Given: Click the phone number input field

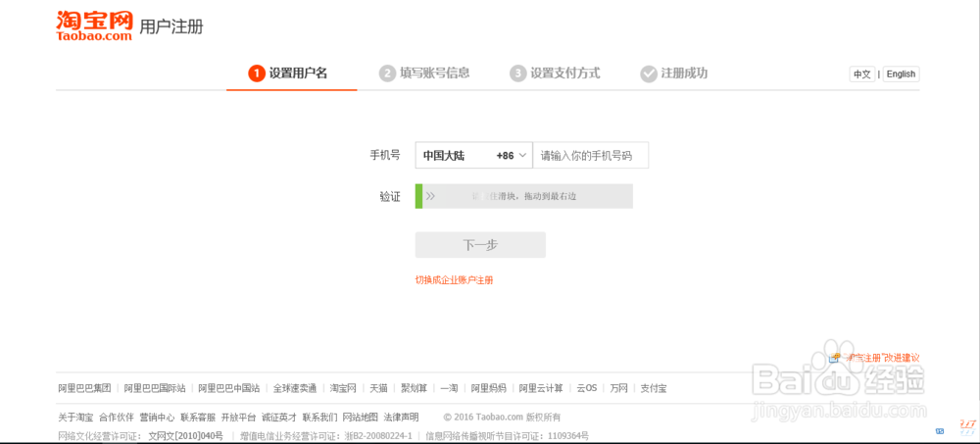Looking at the screenshot, I should pyautogui.click(x=591, y=156).
